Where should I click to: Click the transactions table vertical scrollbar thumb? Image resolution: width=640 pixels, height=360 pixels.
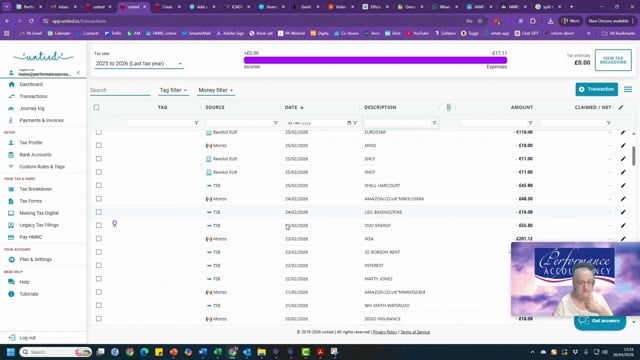pyautogui.click(x=633, y=156)
